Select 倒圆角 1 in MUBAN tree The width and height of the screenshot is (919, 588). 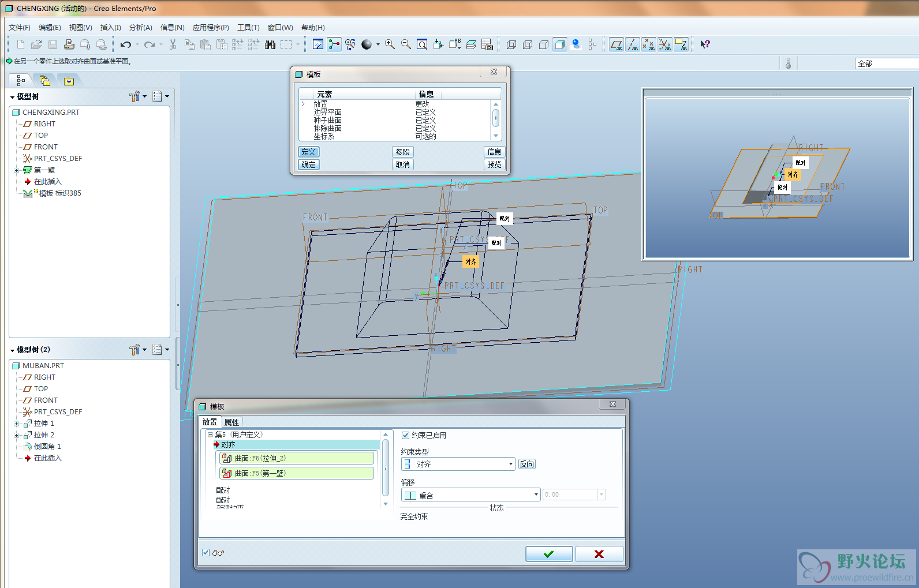42,447
